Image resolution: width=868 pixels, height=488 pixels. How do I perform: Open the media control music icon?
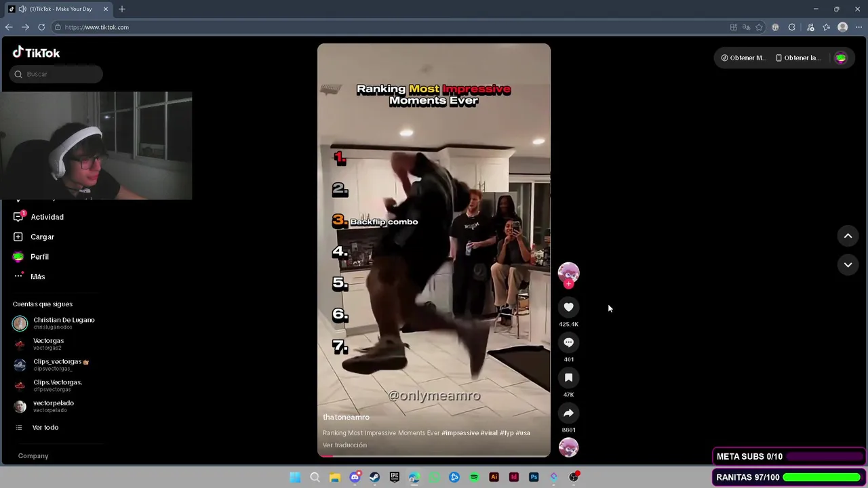[810, 27]
